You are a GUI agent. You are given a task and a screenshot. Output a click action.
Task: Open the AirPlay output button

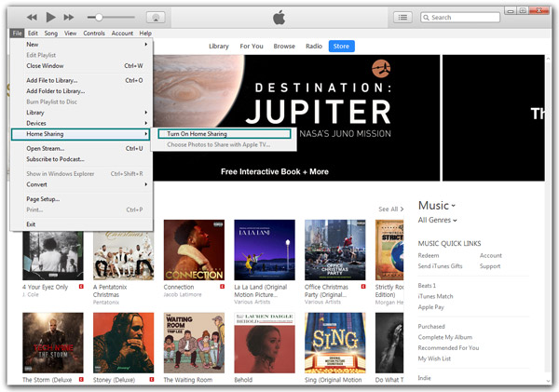tap(156, 17)
